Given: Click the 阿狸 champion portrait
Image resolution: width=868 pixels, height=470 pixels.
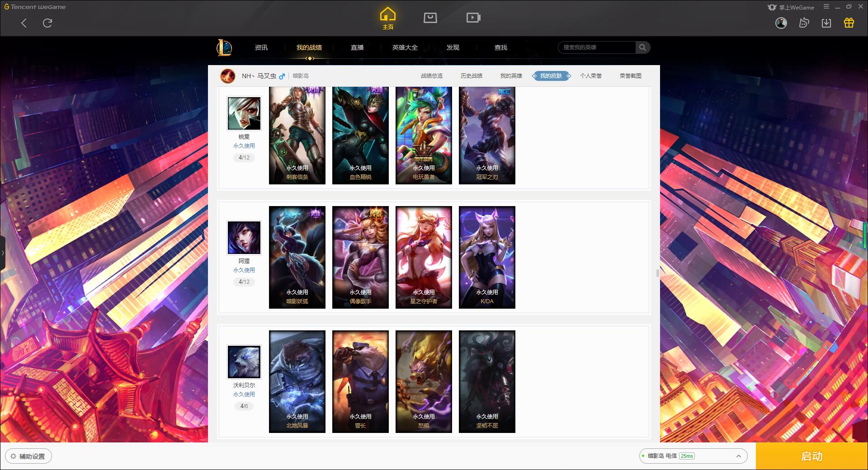Looking at the screenshot, I should [244, 238].
